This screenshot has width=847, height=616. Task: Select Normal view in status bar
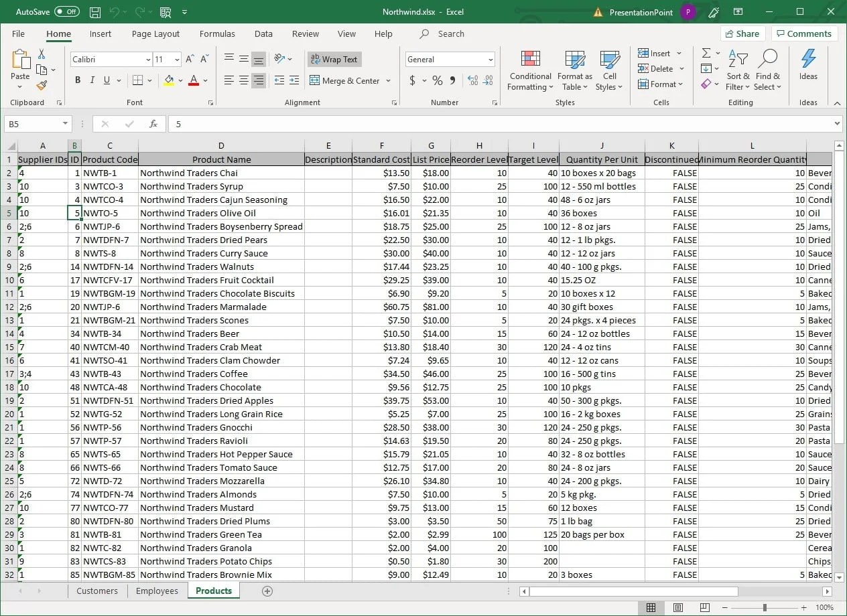(x=651, y=607)
